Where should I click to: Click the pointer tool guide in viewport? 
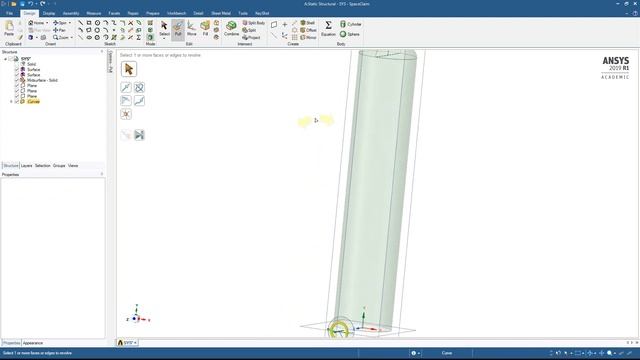point(129,69)
